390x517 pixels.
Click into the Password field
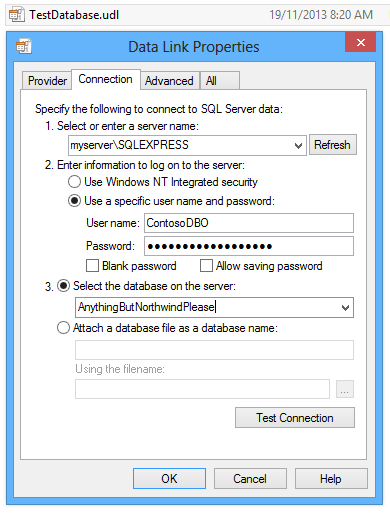coord(249,246)
